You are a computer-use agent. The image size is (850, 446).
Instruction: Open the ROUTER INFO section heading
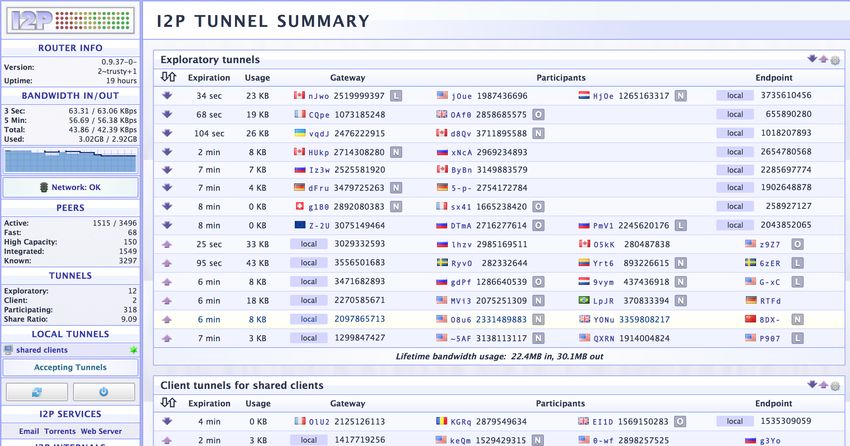point(70,48)
